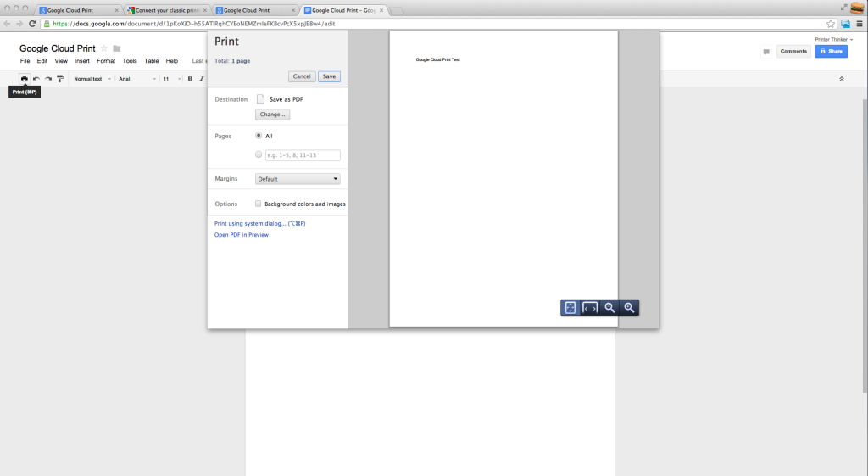Open the Insert menu

(x=82, y=61)
